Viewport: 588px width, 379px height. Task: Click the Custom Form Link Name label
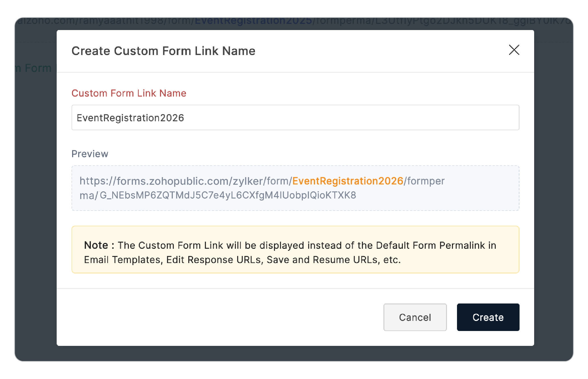coord(129,93)
